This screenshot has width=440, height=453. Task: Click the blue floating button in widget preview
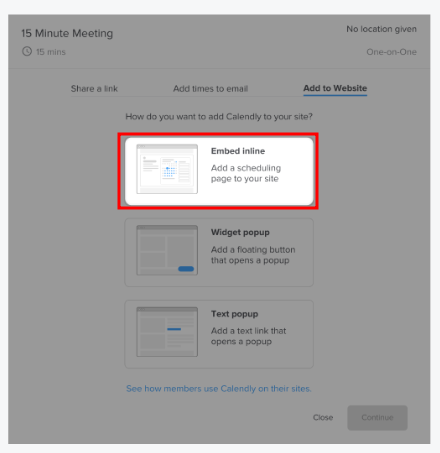tap(186, 269)
